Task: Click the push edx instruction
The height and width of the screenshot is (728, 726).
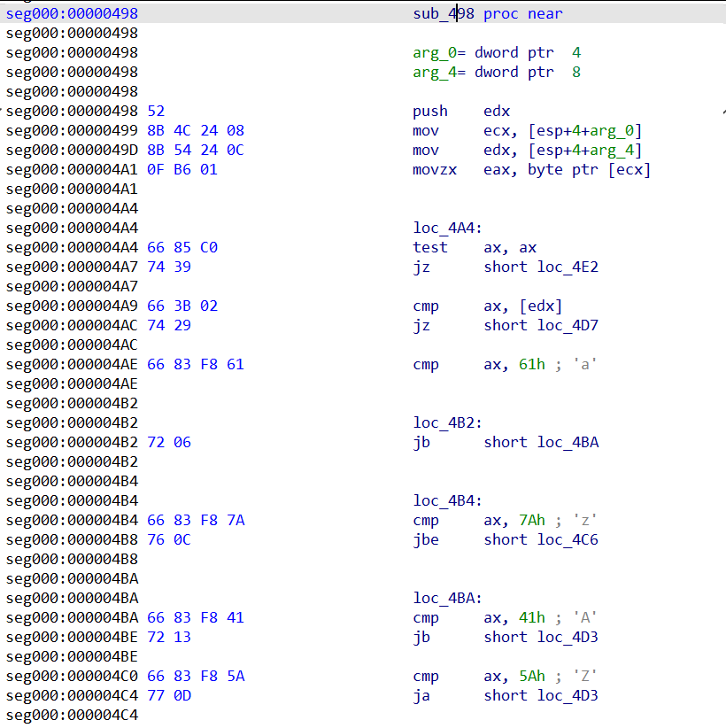Action: (461, 111)
